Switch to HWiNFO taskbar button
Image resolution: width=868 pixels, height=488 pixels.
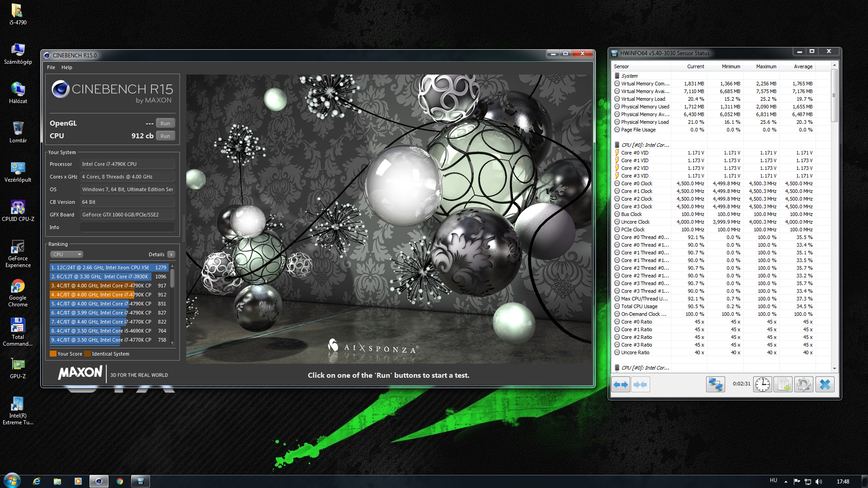(x=141, y=481)
